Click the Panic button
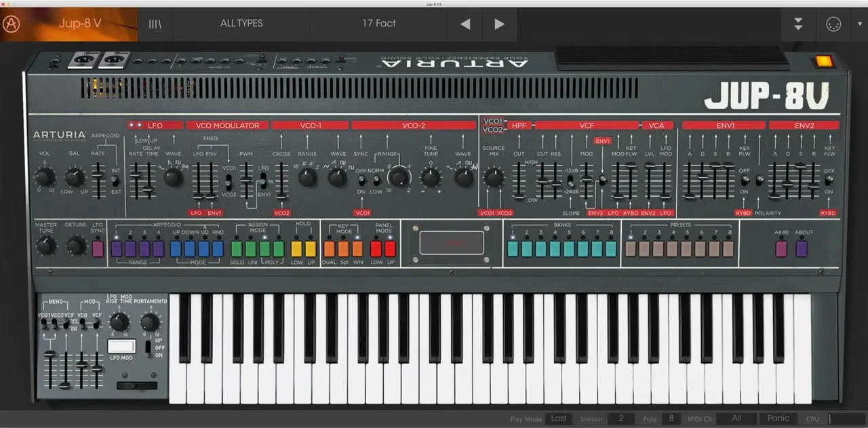This screenshot has height=428, width=868. coord(778,419)
